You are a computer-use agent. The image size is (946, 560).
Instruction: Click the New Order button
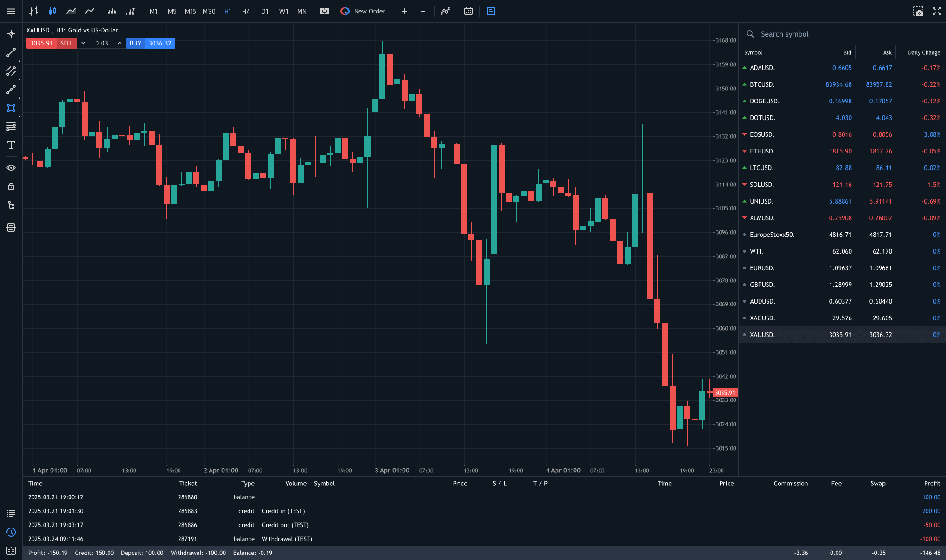pos(363,11)
